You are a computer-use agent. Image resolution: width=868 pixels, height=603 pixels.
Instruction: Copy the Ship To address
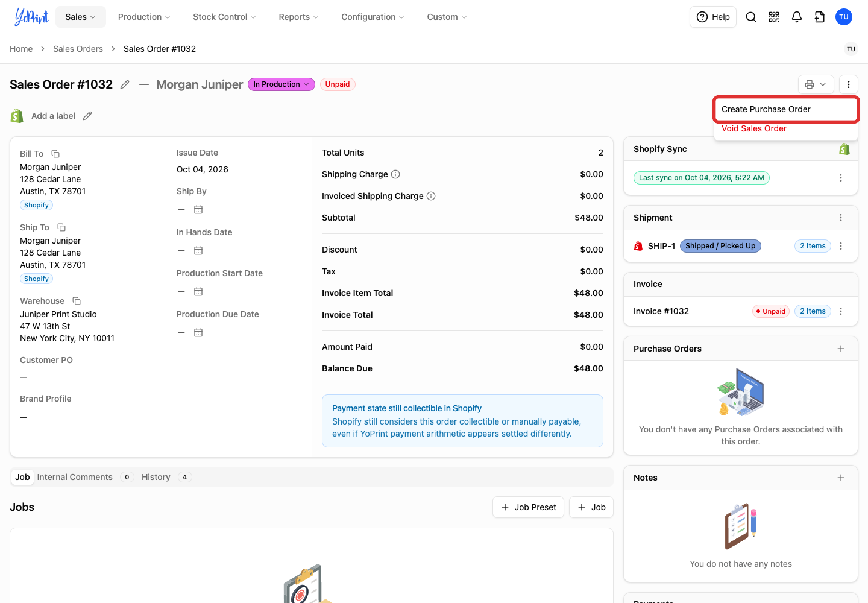61,227
